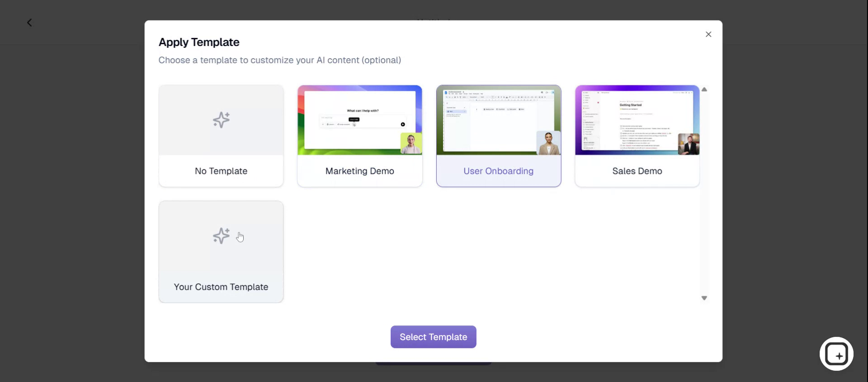Click presenter avatar on User Onboarding thumbnail
The height and width of the screenshot is (382, 868).
548,143
